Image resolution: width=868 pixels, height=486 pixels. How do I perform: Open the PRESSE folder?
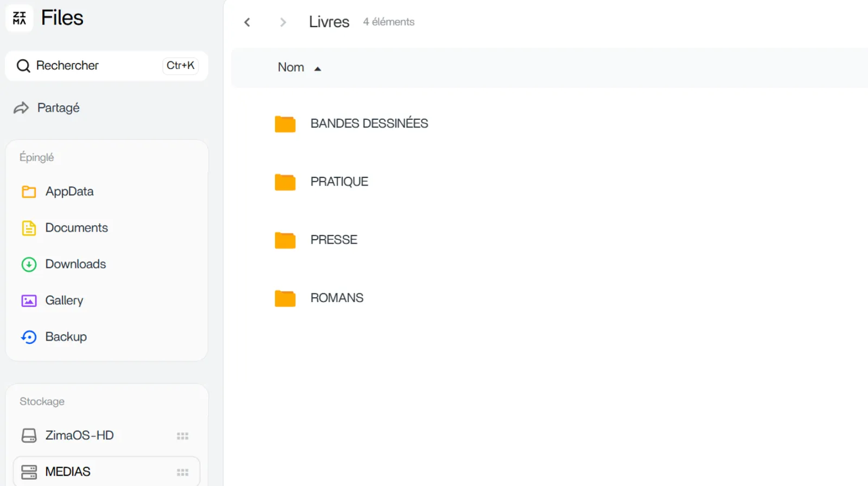click(x=334, y=240)
